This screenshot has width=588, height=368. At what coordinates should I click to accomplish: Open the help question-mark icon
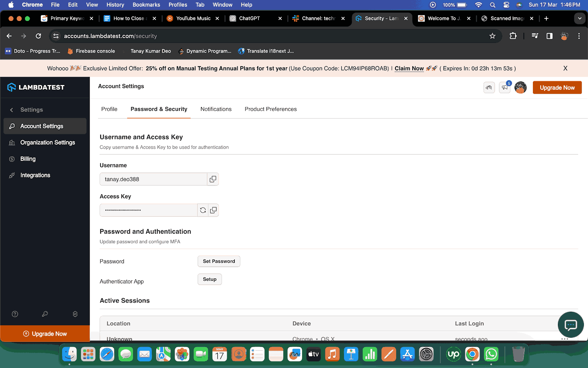coord(15,314)
